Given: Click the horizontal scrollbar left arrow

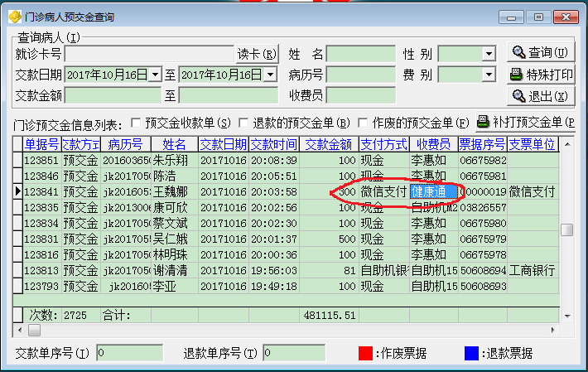Looking at the screenshot, I should 20,331.
